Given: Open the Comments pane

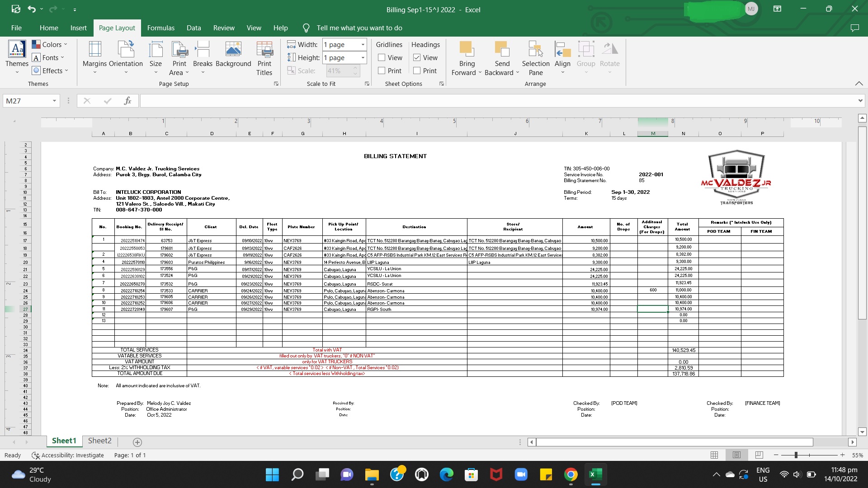Looking at the screenshot, I should pos(854,28).
